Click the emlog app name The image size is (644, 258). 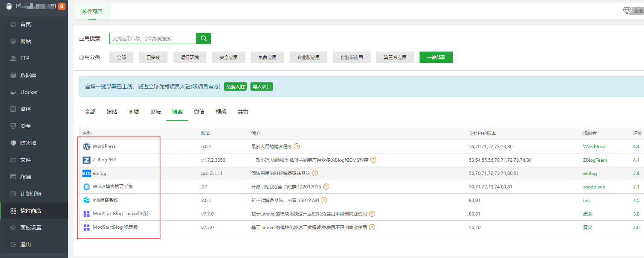pos(99,173)
